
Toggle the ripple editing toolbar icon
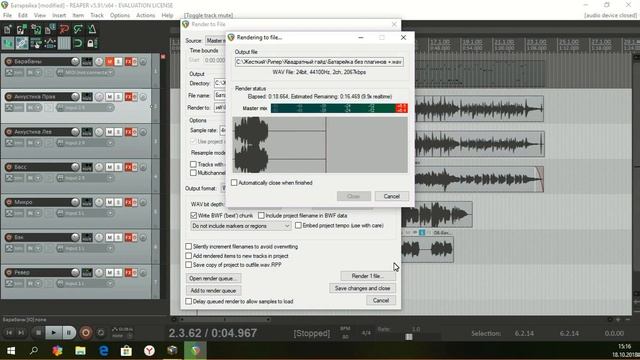click(x=36, y=43)
